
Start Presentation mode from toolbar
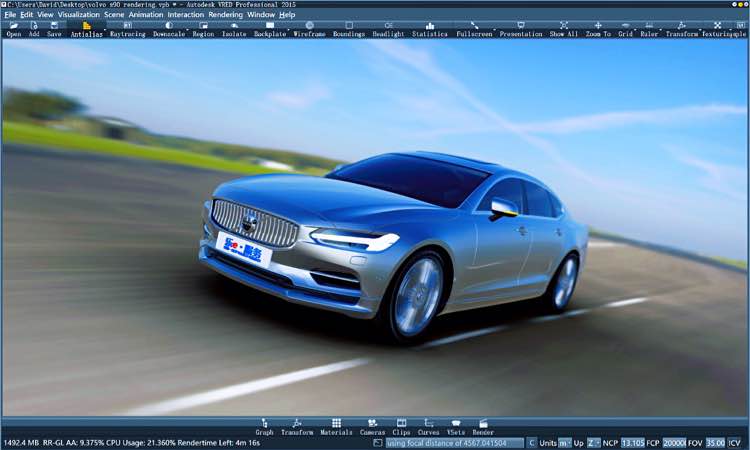pyautogui.click(x=521, y=29)
